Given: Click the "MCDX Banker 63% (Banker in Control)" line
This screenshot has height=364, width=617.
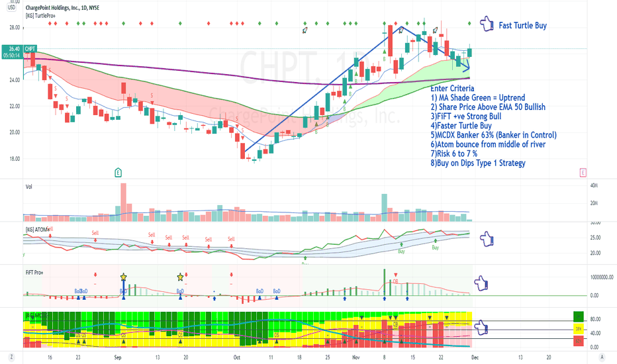Looking at the screenshot, I should 493,135.
